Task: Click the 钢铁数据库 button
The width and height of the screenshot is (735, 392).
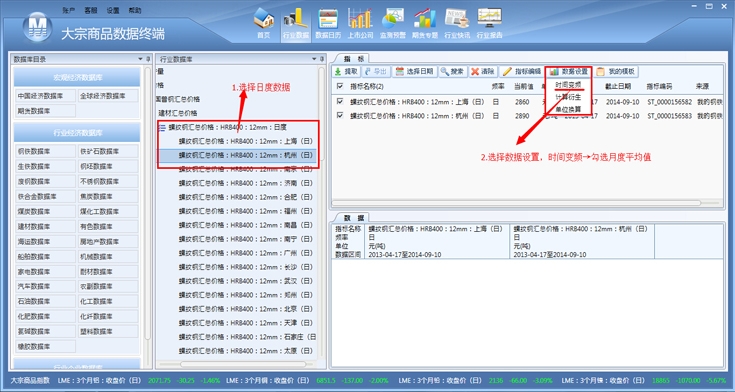Action: coord(45,151)
